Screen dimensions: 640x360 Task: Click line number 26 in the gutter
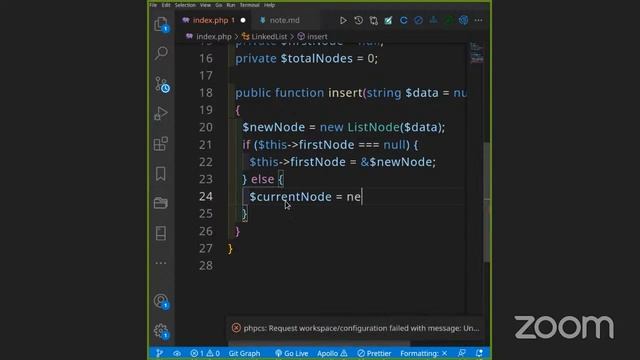coord(206,231)
